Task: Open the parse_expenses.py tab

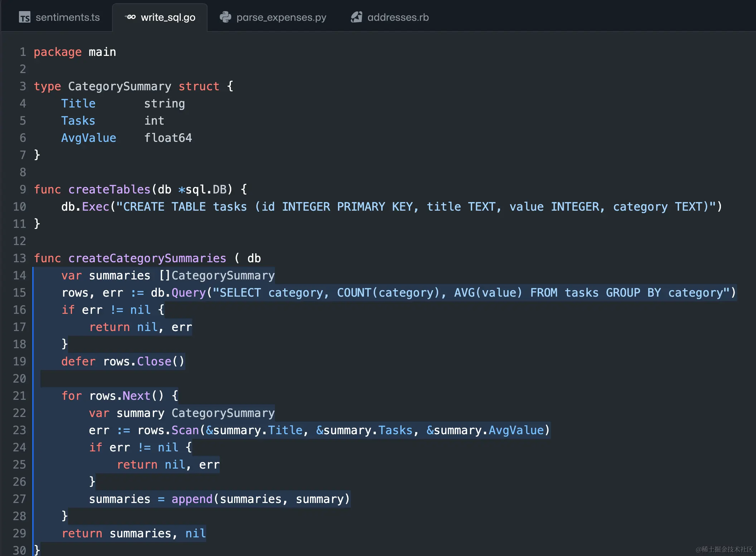Action: pos(281,17)
